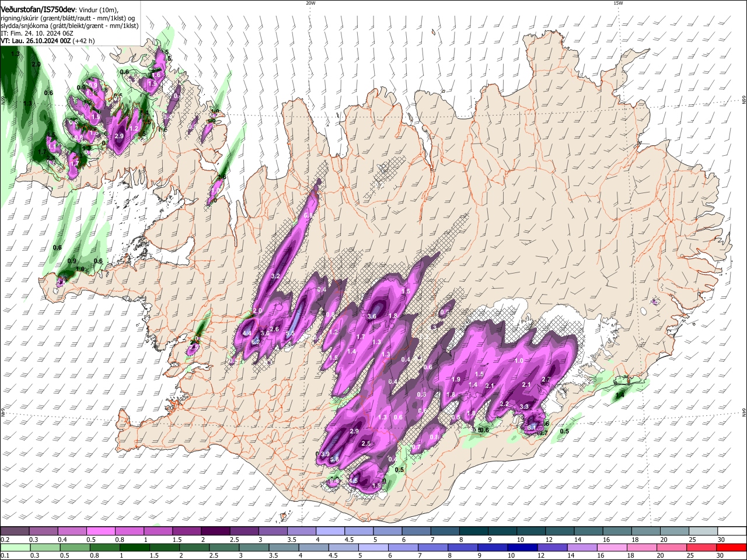The height and width of the screenshot is (560, 747).
Task: Click the 'Veðurstofan/IS750dev' title text
Action: (39, 10)
